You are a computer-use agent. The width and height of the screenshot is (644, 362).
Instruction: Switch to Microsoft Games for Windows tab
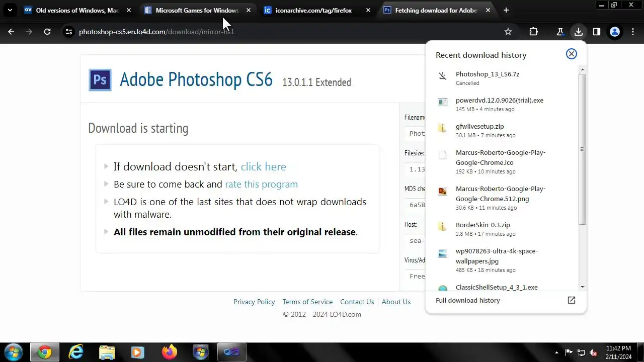coord(197,10)
